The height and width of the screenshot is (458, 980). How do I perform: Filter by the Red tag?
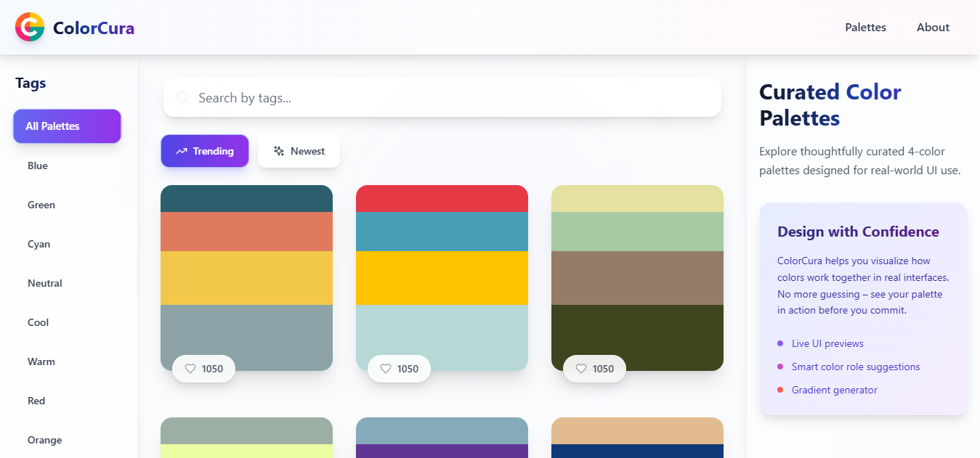point(36,401)
